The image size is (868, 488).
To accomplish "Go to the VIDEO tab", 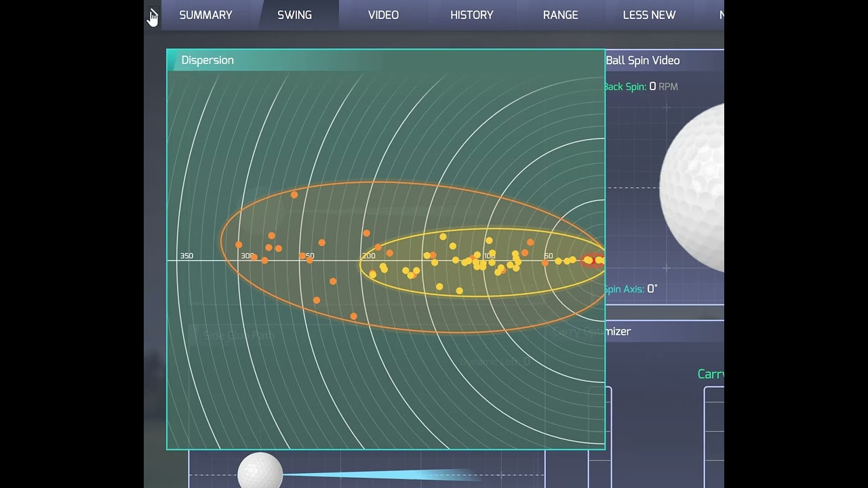I will [383, 15].
